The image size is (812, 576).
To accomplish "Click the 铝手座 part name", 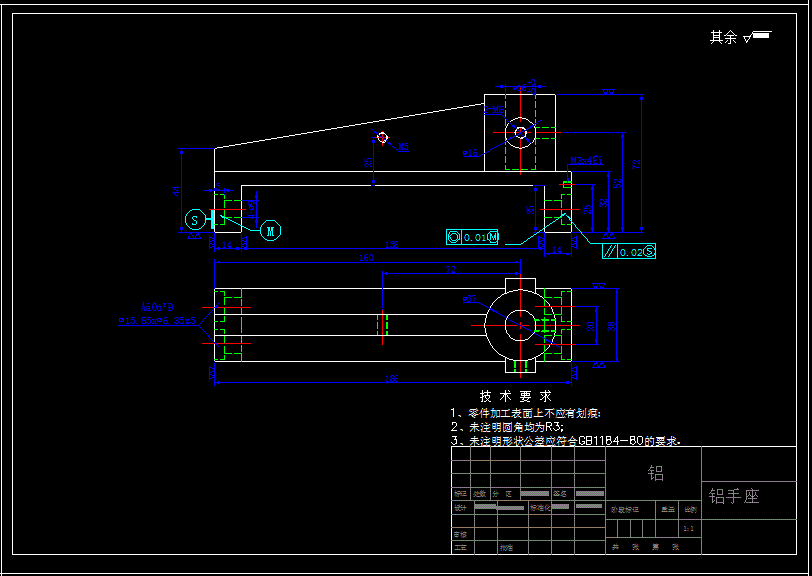I will [734, 496].
